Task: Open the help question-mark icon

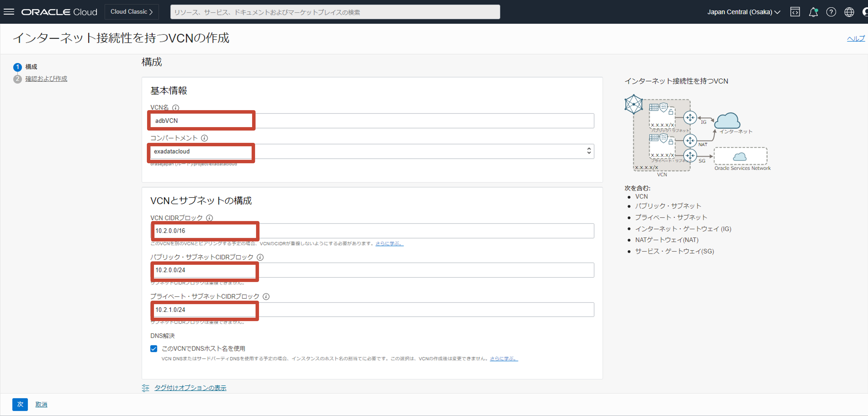Action: coord(831,12)
